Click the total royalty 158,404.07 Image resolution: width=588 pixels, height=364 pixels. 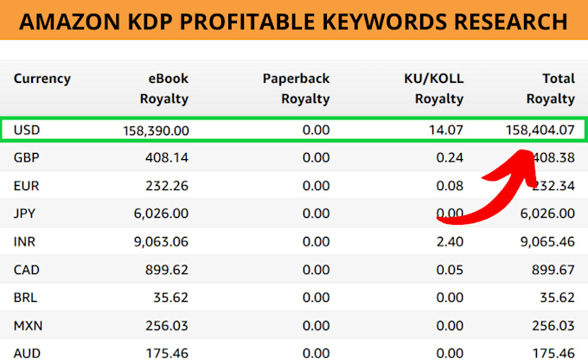coord(540,130)
